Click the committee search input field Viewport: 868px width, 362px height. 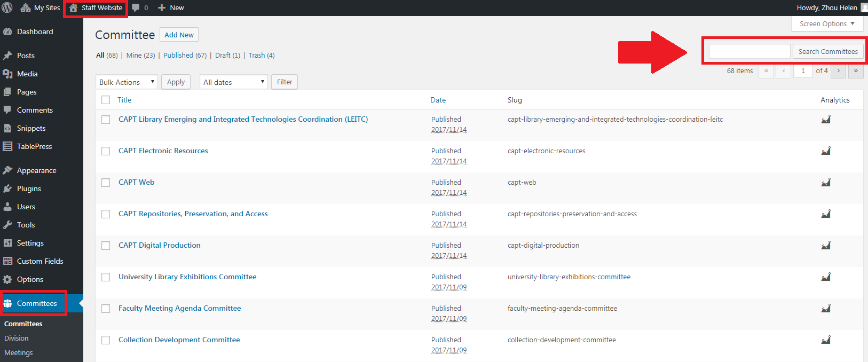click(x=749, y=51)
